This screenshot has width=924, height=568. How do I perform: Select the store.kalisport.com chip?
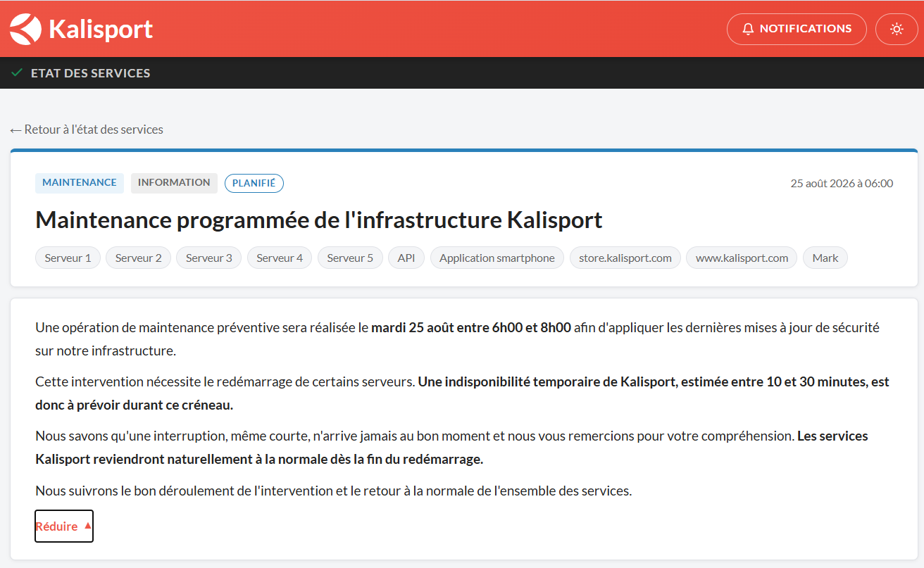click(x=625, y=258)
